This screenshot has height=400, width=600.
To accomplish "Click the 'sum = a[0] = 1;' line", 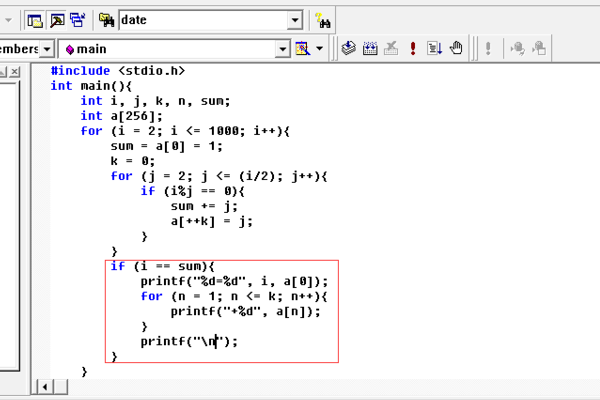I will (166, 146).
